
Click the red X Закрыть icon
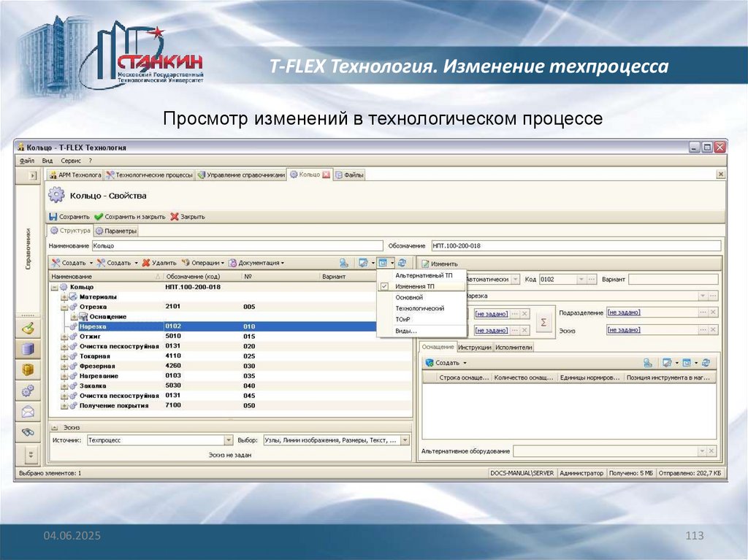174,217
